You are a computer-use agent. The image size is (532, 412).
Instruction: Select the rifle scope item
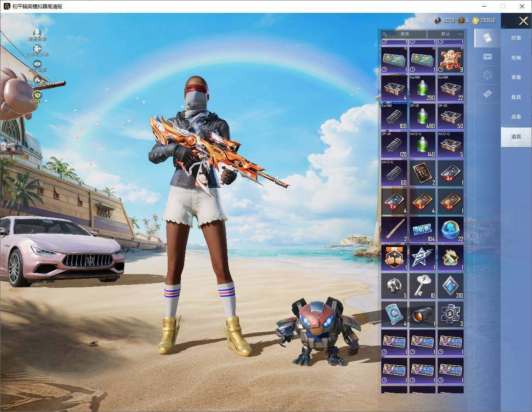pyautogui.click(x=422, y=314)
